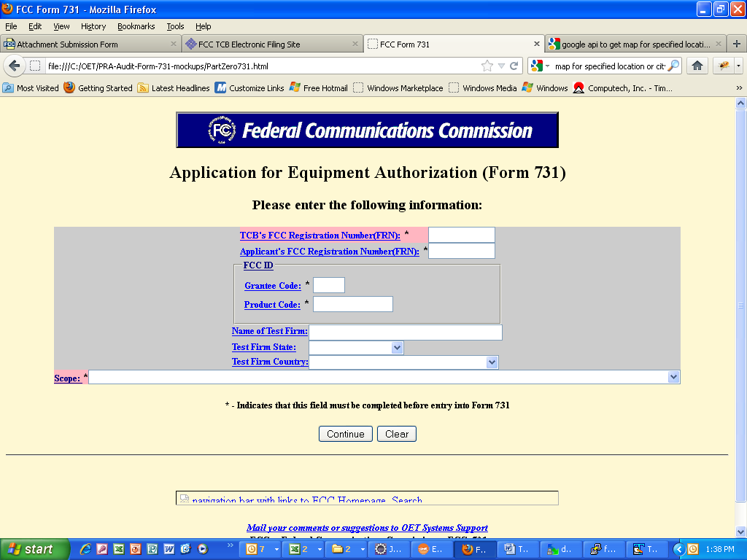
Task: Bookmark this page with the star icon
Action: click(487, 66)
